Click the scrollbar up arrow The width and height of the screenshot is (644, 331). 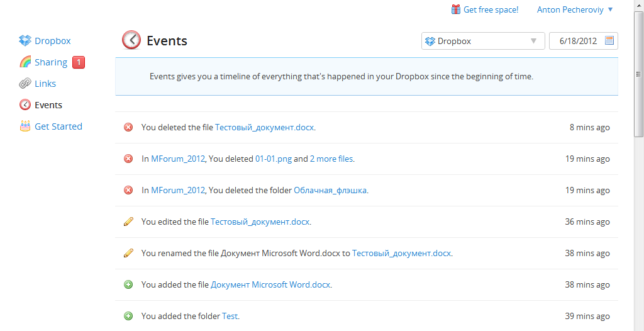point(639,5)
